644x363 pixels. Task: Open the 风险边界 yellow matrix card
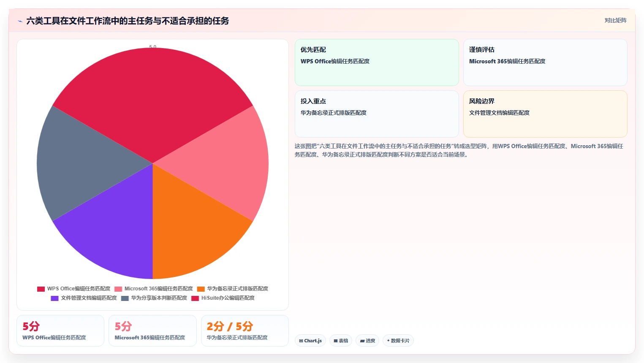(545, 114)
